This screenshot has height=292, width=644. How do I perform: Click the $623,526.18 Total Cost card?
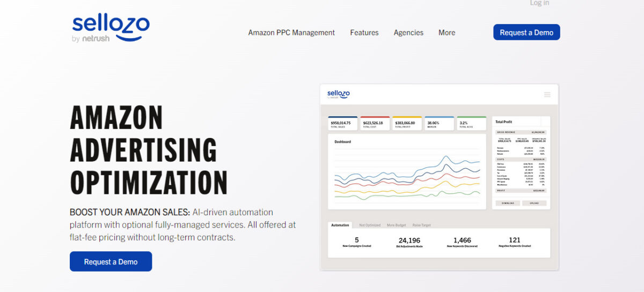pos(375,123)
